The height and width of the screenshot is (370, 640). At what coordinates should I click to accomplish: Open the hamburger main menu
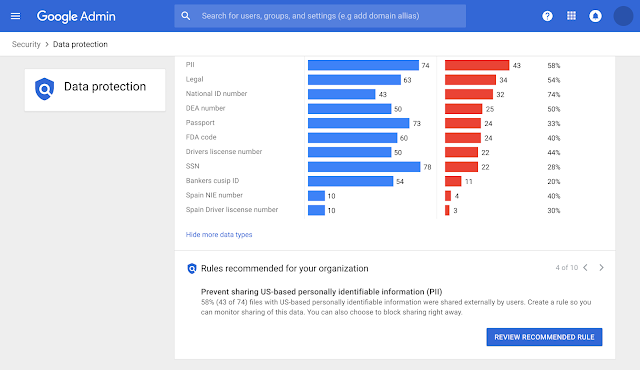pos(16,16)
